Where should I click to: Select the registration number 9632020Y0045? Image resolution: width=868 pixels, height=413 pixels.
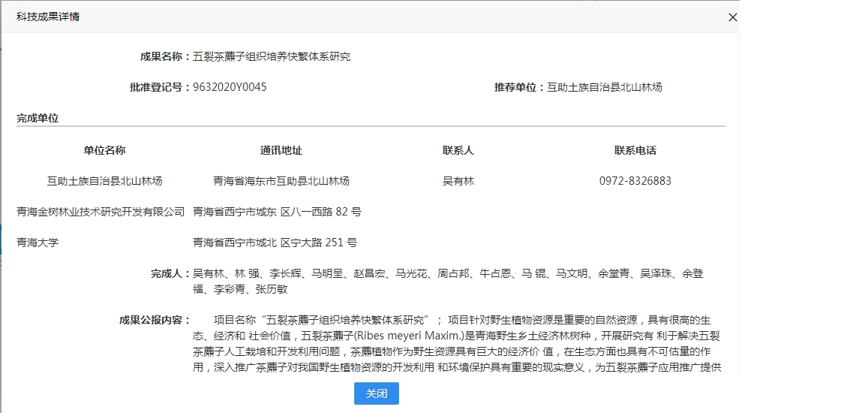pos(230,87)
